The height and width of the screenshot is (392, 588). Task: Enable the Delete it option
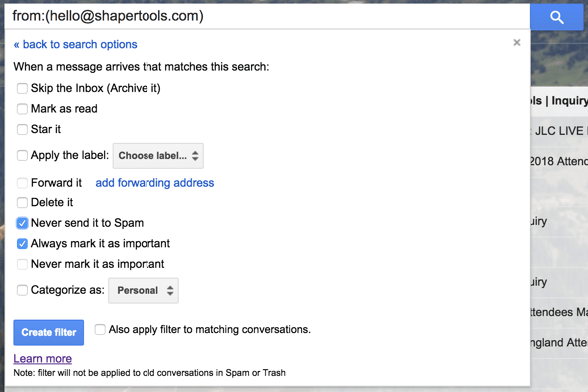(x=22, y=203)
